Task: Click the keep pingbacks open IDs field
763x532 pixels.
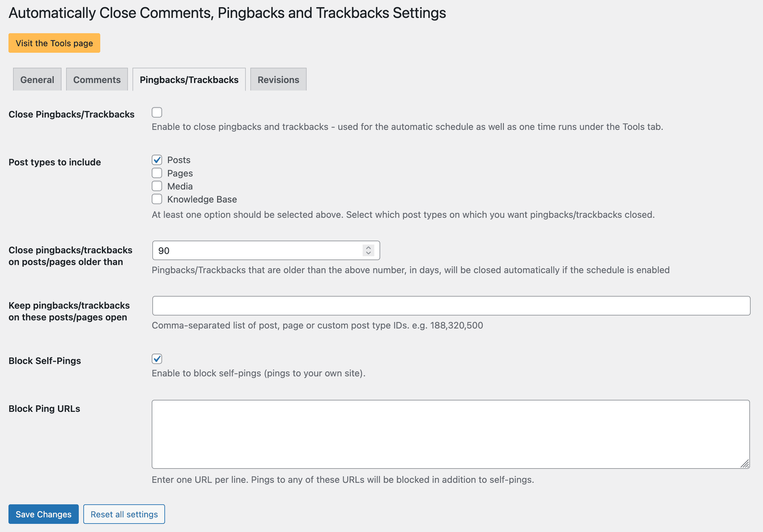Action: point(451,306)
